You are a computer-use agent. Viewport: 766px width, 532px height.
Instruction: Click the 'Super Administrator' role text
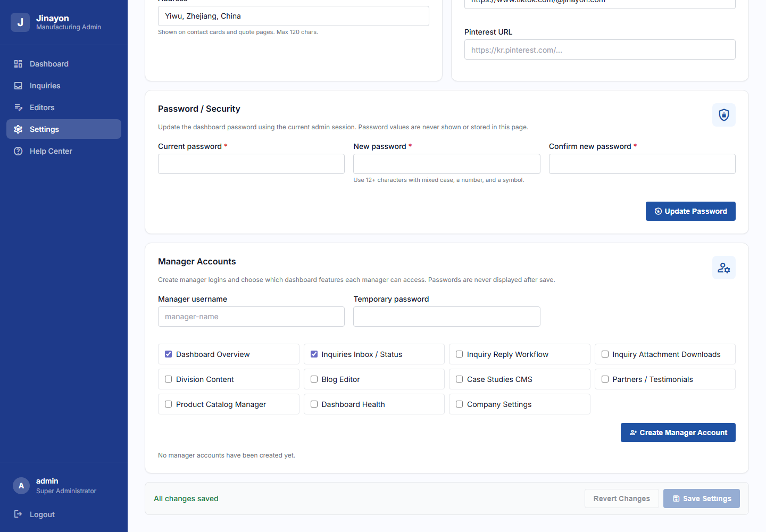(66, 491)
